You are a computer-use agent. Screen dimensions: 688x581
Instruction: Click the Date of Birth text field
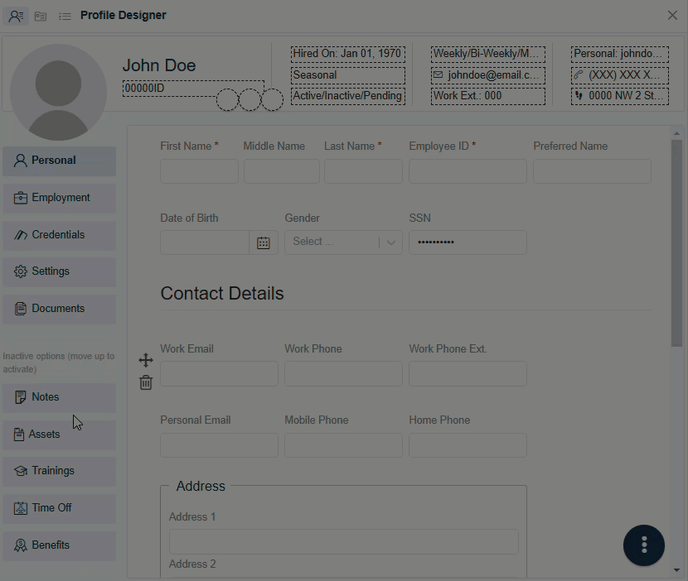point(204,243)
